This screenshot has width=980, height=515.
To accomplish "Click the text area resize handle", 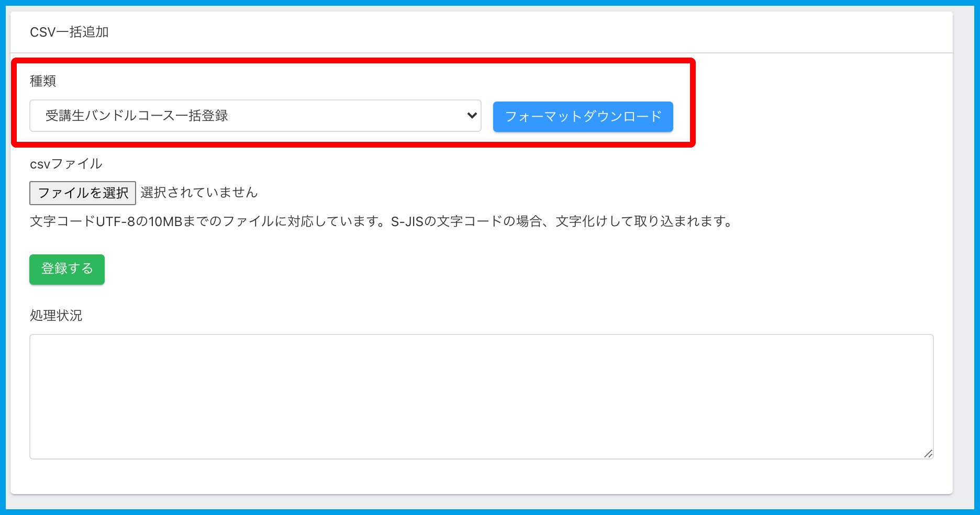I will (928, 454).
